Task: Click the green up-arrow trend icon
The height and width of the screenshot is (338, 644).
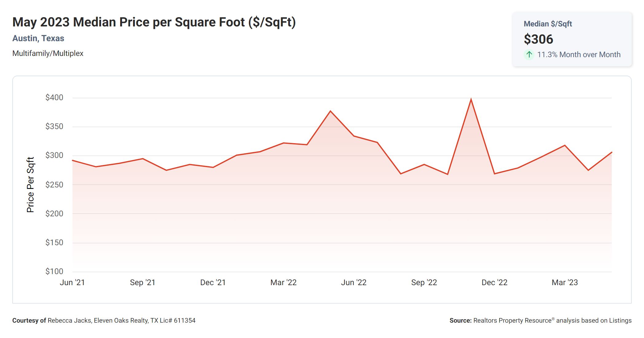Action: (529, 55)
